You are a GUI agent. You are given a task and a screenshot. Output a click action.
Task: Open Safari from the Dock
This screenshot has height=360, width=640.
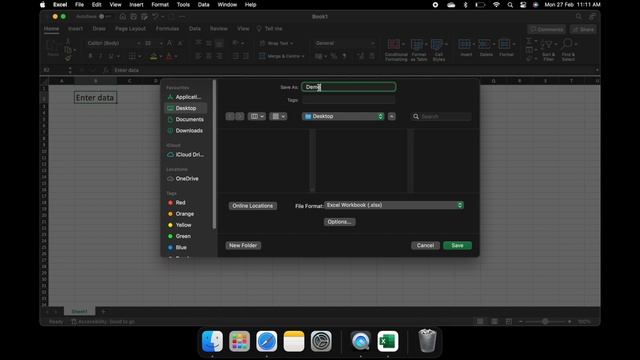coord(267,341)
